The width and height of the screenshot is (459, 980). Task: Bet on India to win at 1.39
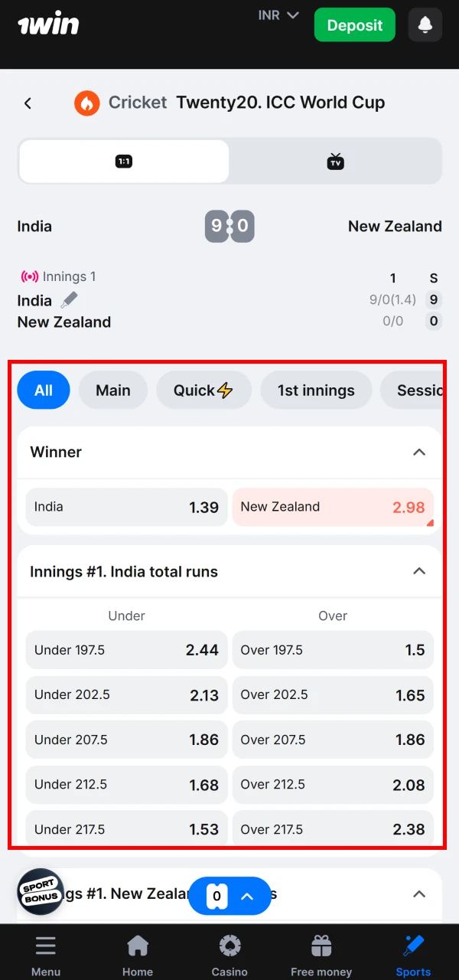pos(126,507)
